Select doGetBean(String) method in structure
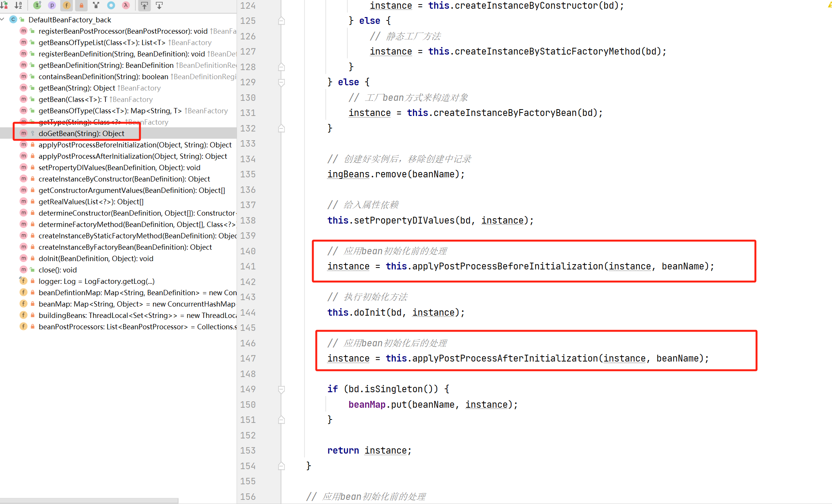This screenshot has height=504, width=832. pos(81,133)
